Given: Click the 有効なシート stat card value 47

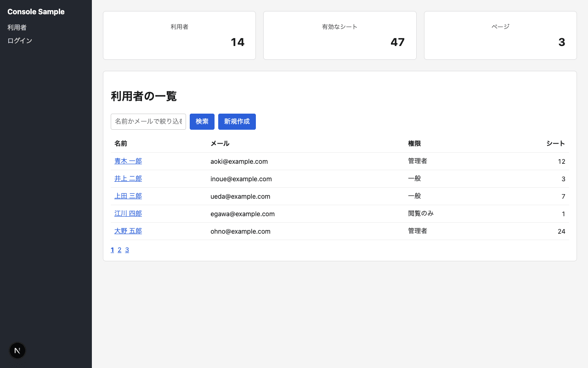Looking at the screenshot, I should pyautogui.click(x=398, y=42).
